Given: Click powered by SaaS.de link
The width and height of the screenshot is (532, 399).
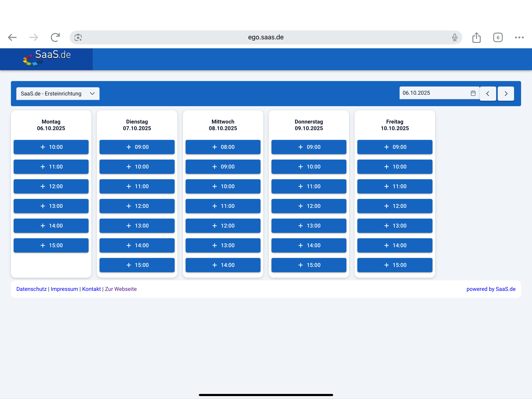Looking at the screenshot, I should click(491, 289).
